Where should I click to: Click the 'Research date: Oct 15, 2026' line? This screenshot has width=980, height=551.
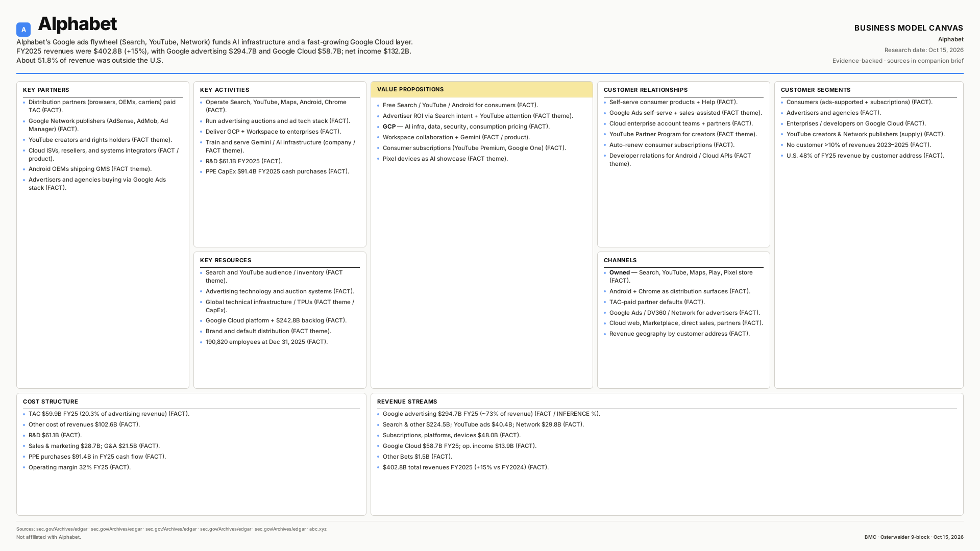click(x=924, y=50)
